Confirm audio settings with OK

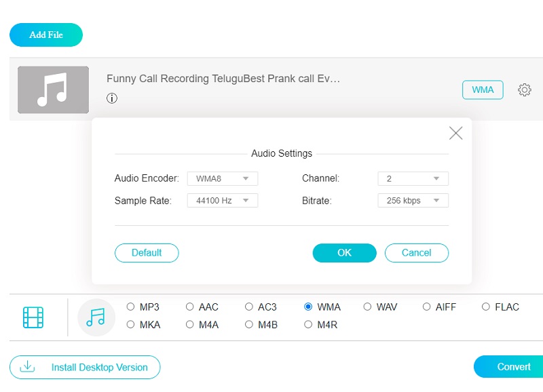[344, 252]
